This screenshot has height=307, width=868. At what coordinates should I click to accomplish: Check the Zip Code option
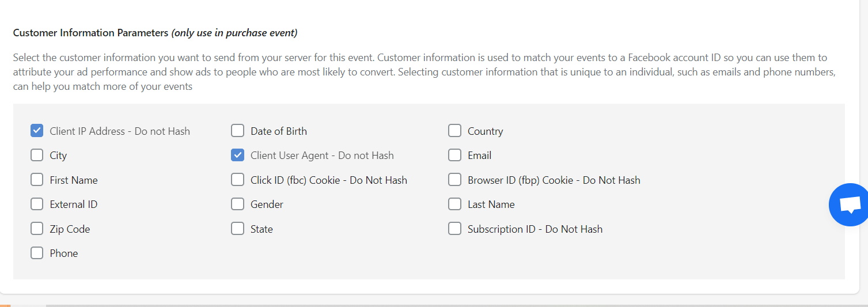pyautogui.click(x=37, y=229)
